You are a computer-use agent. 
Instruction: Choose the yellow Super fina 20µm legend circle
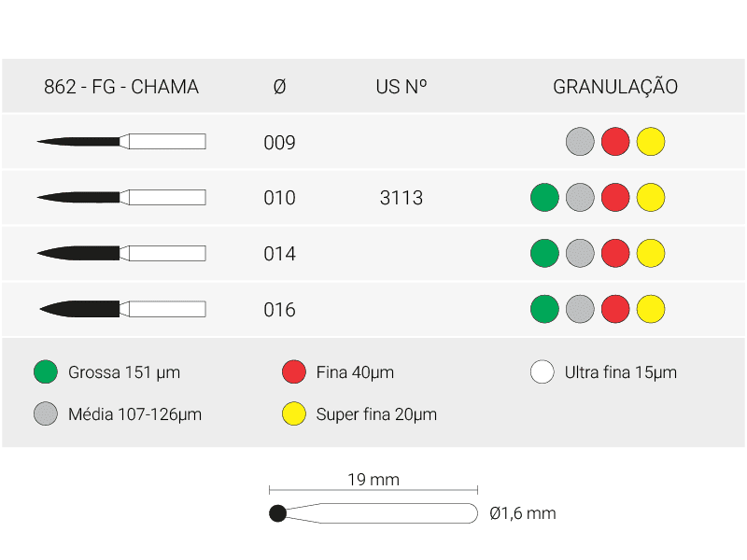pos(294,414)
